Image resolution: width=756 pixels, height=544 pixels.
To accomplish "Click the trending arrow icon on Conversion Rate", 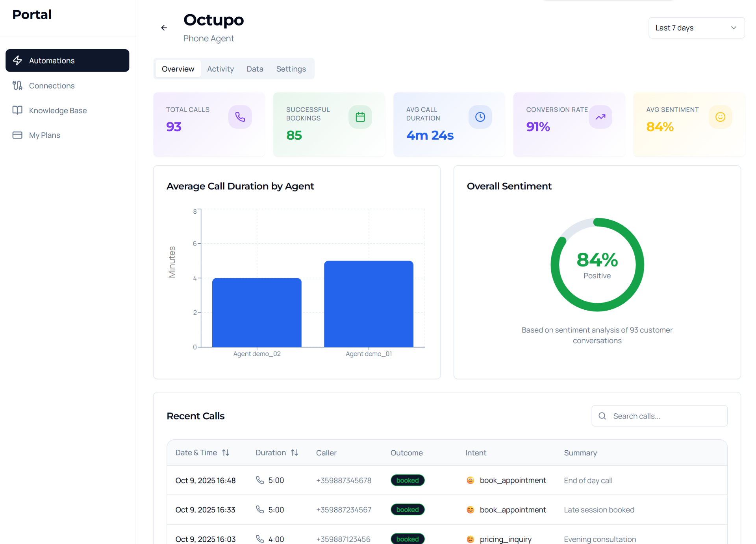I will click(x=600, y=117).
